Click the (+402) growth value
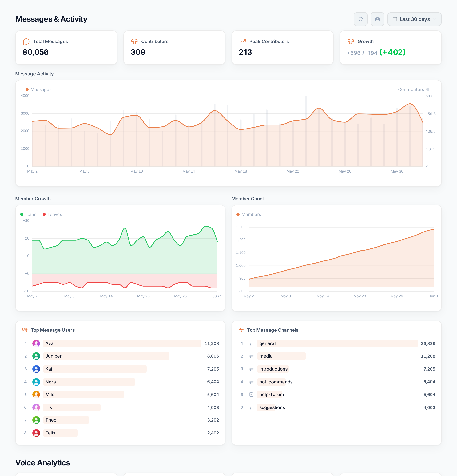The width and height of the screenshot is (457, 476). 392,52
